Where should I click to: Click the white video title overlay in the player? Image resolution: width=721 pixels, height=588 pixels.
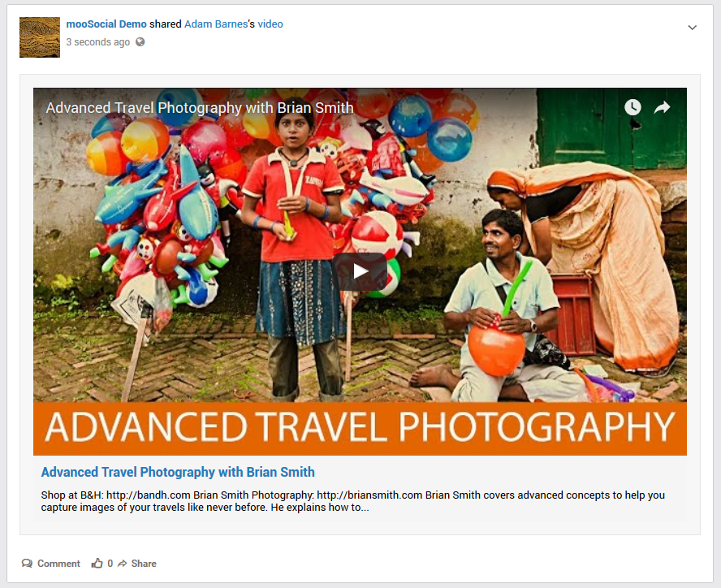click(x=200, y=108)
